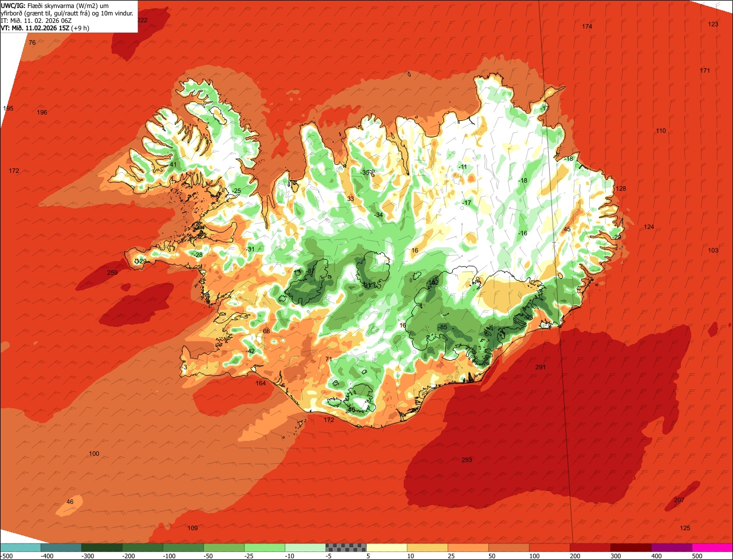Screen dimensions: 733x560
Task: Select the dark maroon swatch between 300 and 400
Action: 631,547
